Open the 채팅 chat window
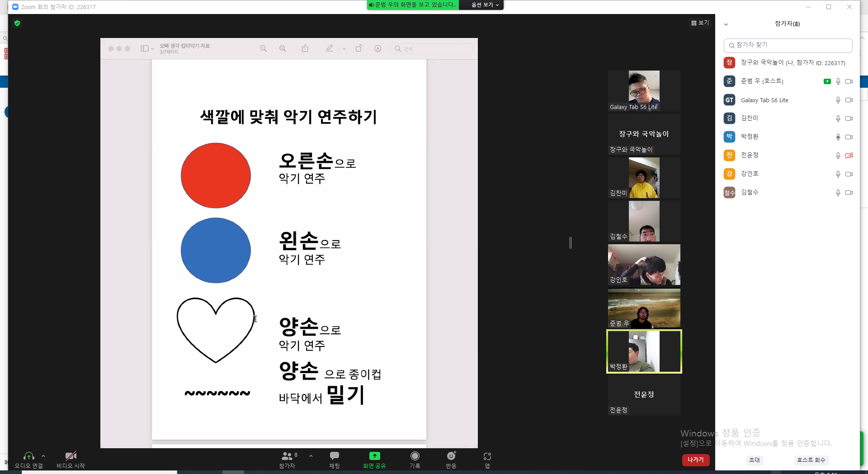This screenshot has width=868, height=474. coord(335,460)
